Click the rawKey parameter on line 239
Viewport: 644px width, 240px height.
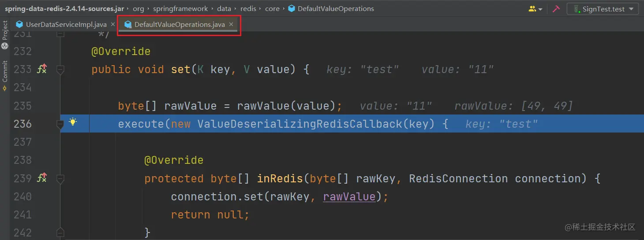point(376,178)
